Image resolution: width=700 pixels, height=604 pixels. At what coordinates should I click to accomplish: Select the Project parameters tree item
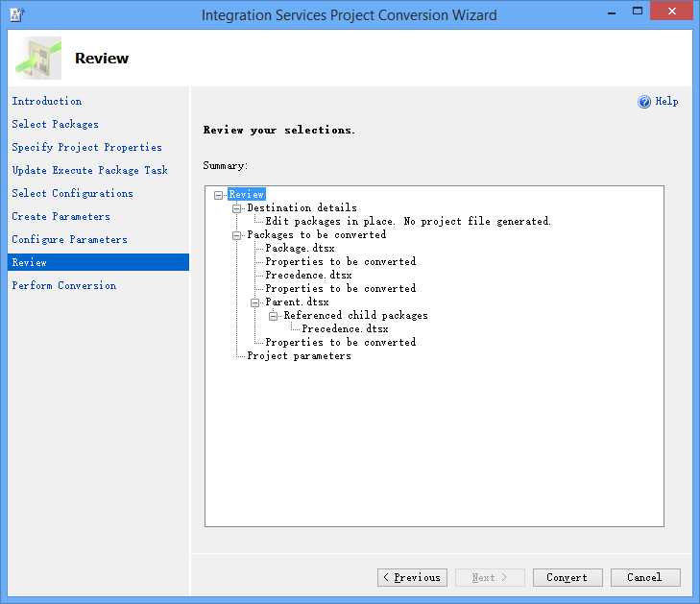[299, 356]
